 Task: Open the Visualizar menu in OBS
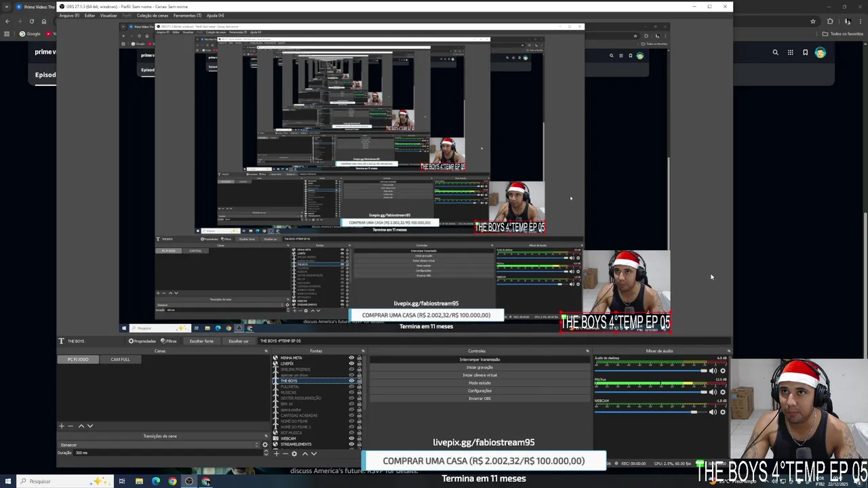tap(108, 16)
